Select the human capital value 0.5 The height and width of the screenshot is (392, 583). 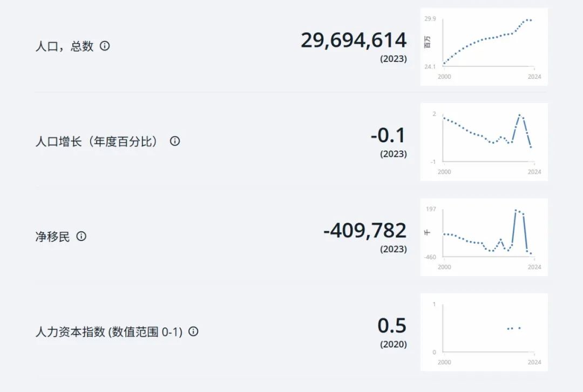click(x=392, y=326)
